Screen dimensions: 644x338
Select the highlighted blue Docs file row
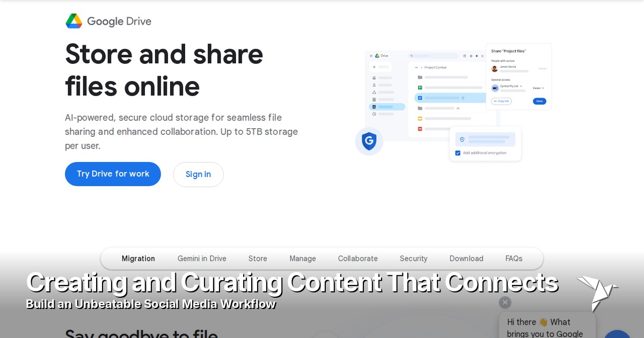click(451, 98)
